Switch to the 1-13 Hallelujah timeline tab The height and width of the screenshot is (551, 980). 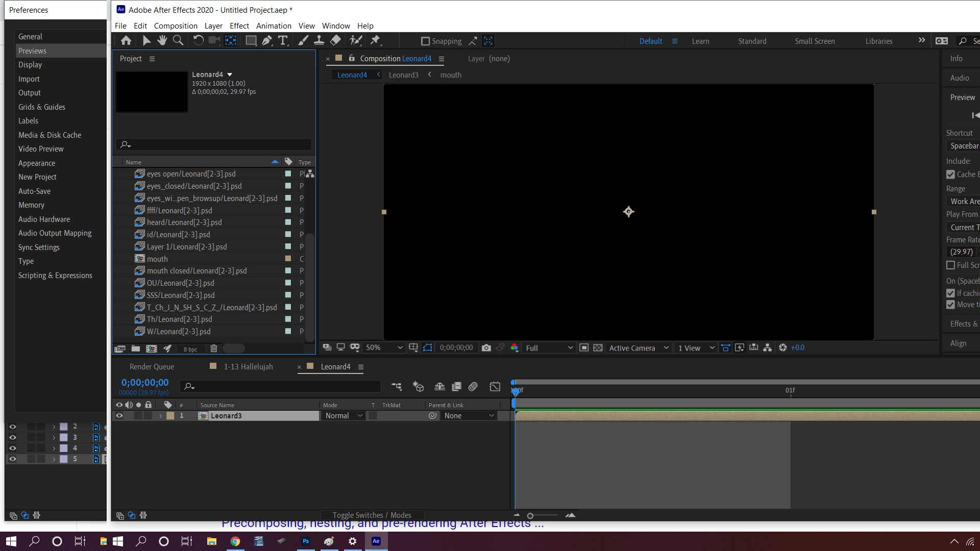[248, 367]
